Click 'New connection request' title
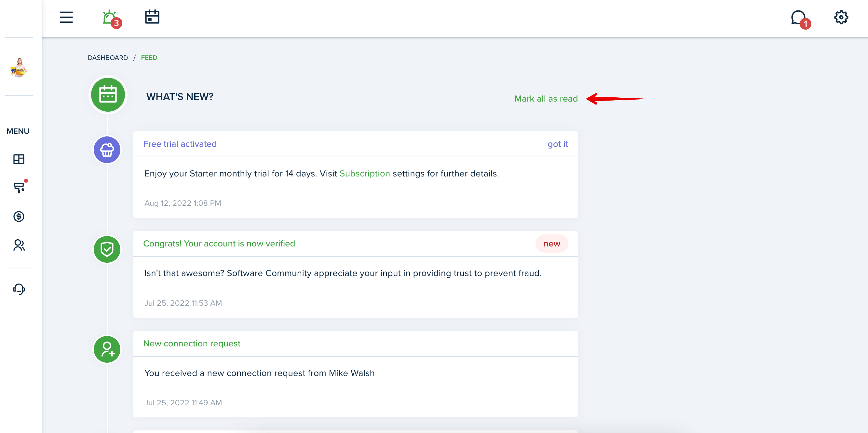Viewport: 868px width, 433px height. pyautogui.click(x=192, y=343)
